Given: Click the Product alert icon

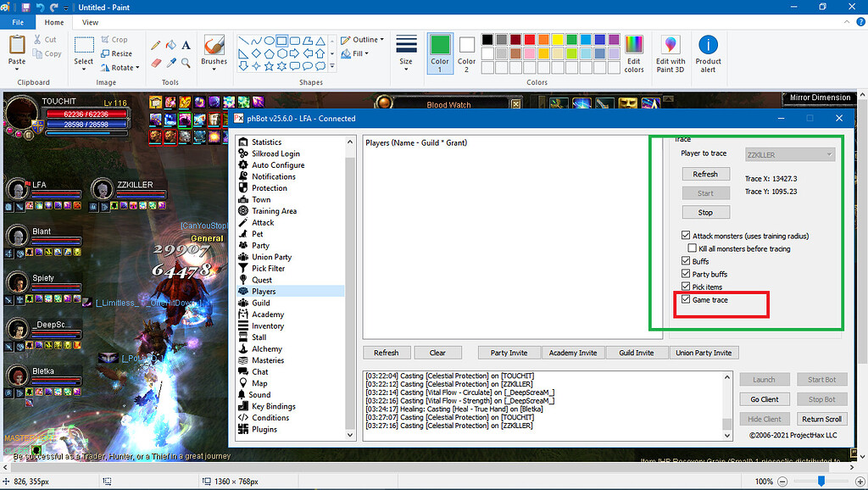Looking at the screenshot, I should point(709,51).
